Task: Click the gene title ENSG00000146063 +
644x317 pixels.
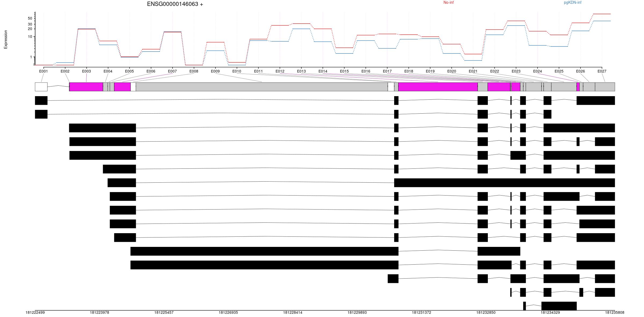Action: click(x=175, y=4)
